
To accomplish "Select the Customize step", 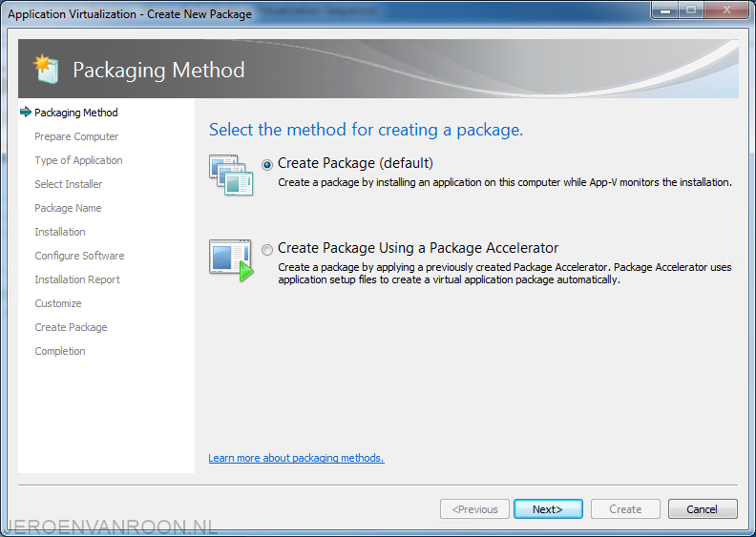I will click(x=58, y=303).
